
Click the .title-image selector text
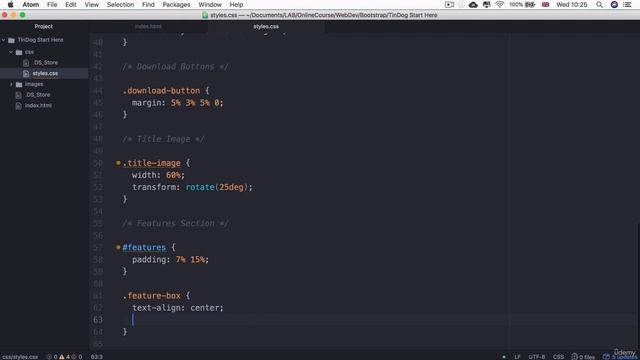(151, 163)
